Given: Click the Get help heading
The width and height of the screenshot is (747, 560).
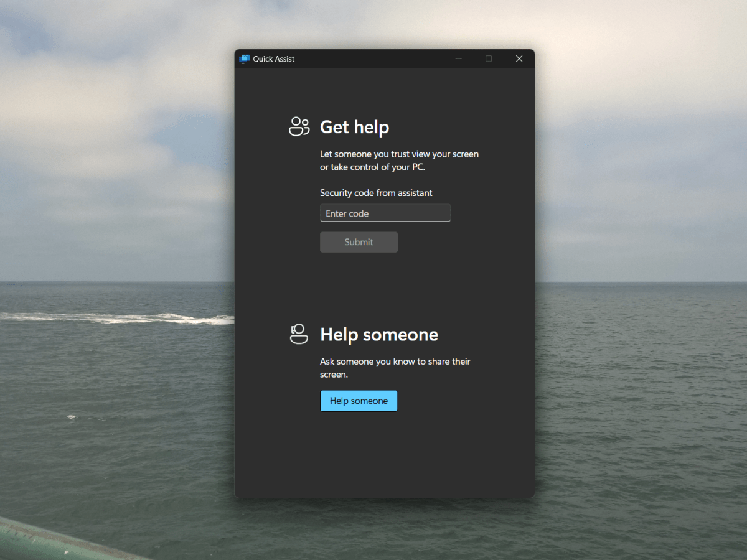Looking at the screenshot, I should click(x=354, y=127).
